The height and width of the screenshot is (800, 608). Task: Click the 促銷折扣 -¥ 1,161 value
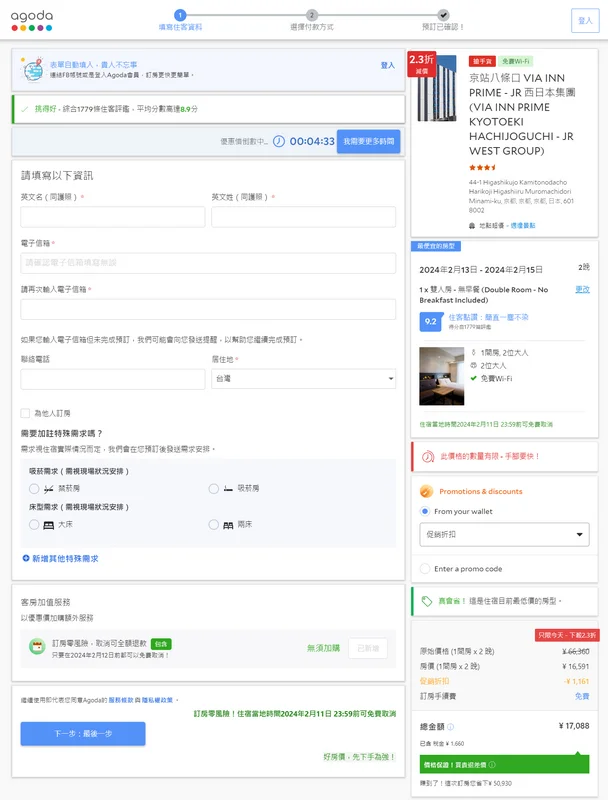[576, 681]
